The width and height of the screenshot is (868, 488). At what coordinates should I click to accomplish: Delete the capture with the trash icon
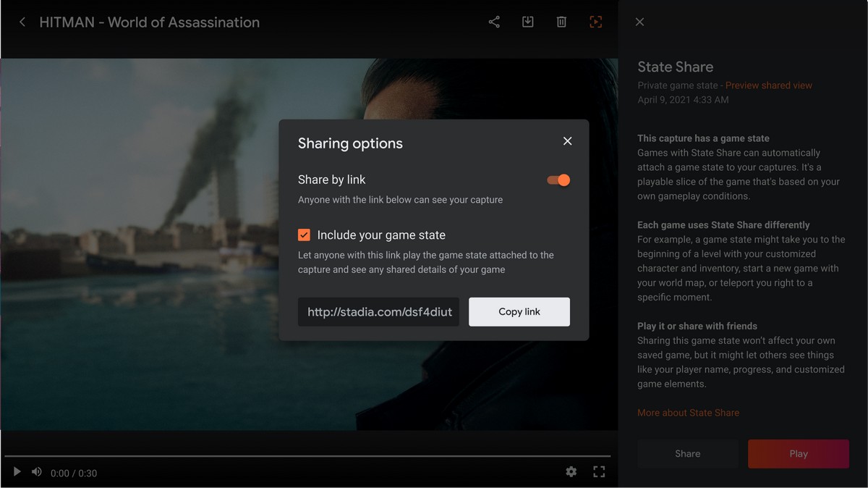coord(561,22)
